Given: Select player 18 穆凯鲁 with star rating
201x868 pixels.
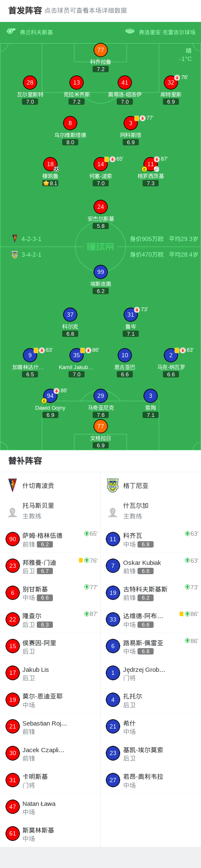Looking at the screenshot, I should click(50, 164).
